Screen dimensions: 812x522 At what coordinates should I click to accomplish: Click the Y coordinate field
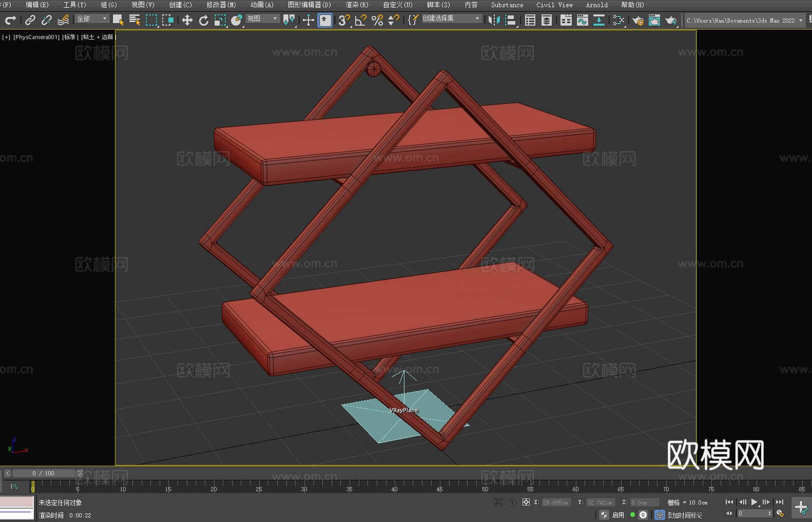point(601,502)
